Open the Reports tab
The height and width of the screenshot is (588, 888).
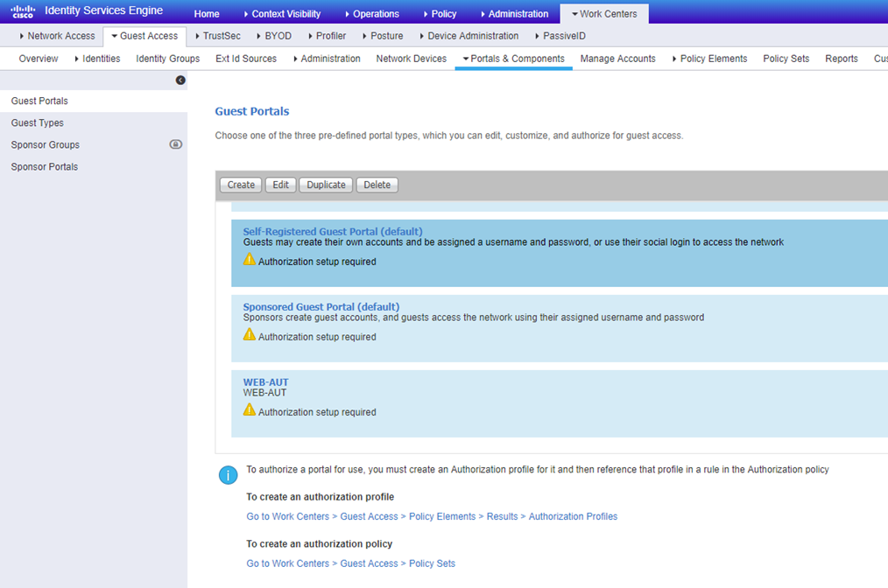tap(842, 59)
